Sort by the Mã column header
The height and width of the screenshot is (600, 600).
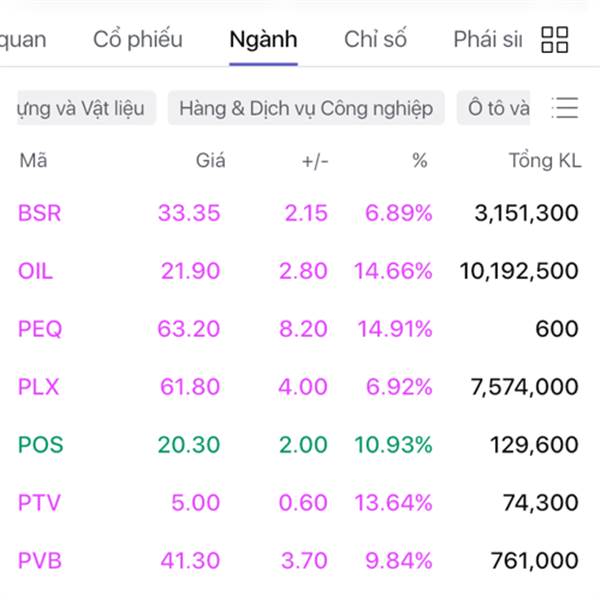point(33,160)
